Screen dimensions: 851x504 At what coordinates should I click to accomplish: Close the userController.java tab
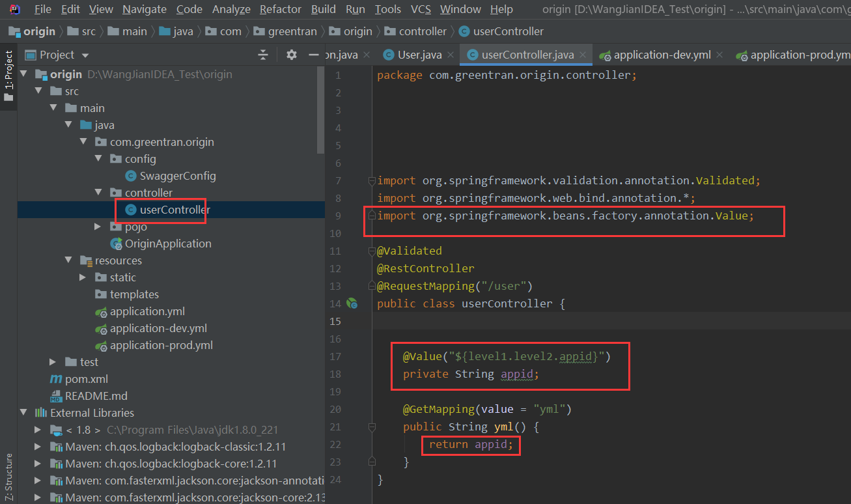tap(583, 55)
